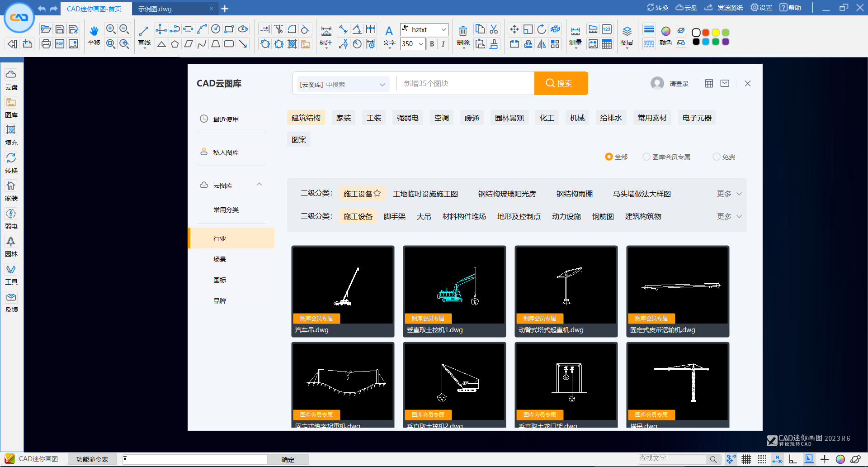This screenshot has width=868, height=467.
Task: Pick the purple color swatch
Action: pyautogui.click(x=726, y=42)
